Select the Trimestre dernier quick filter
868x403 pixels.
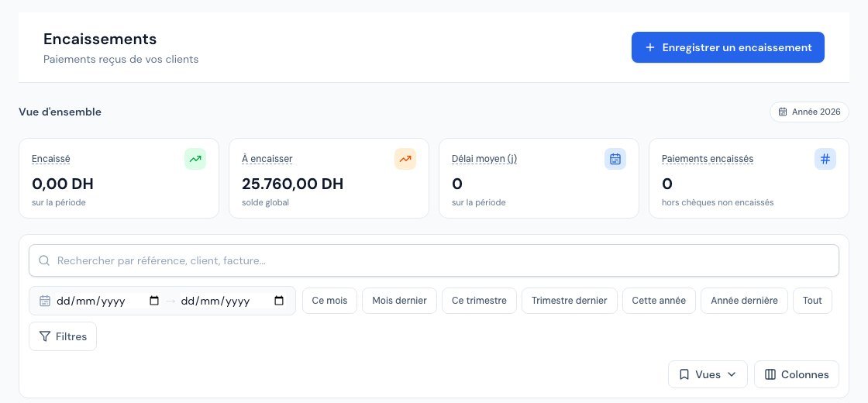click(x=569, y=301)
